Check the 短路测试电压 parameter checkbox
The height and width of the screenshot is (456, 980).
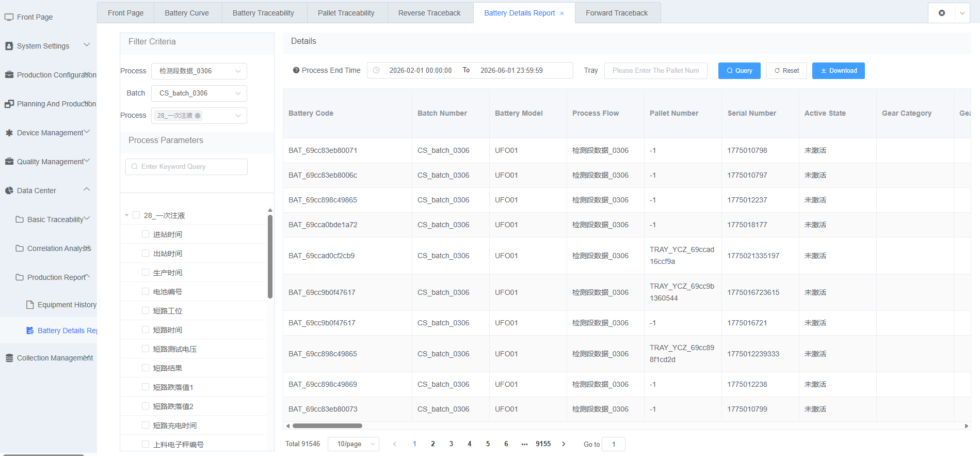click(x=146, y=349)
